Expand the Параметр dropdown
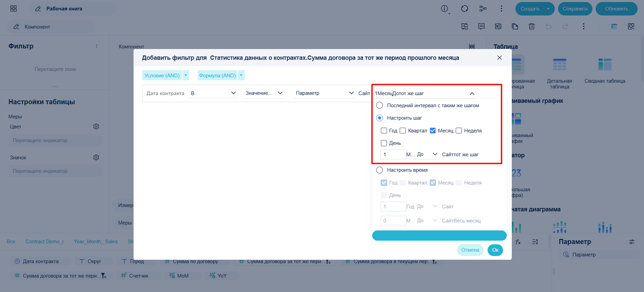Image resolution: width=644 pixels, height=292 pixels. click(x=325, y=93)
